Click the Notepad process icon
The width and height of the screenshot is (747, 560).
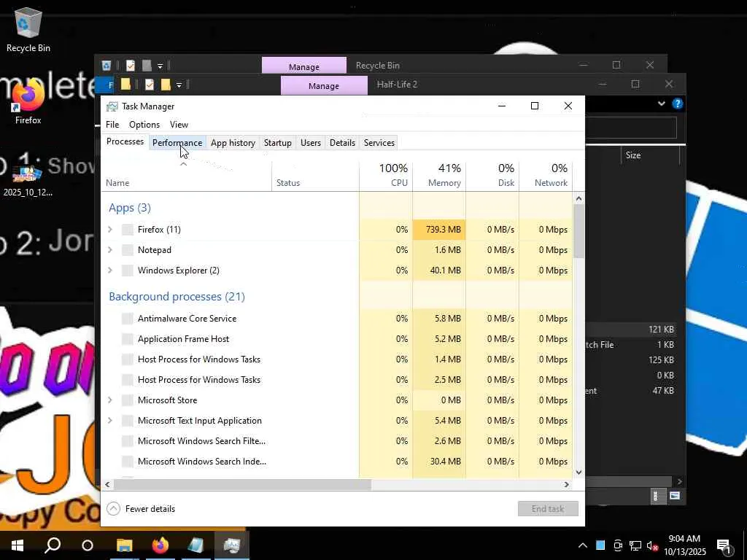(x=127, y=250)
